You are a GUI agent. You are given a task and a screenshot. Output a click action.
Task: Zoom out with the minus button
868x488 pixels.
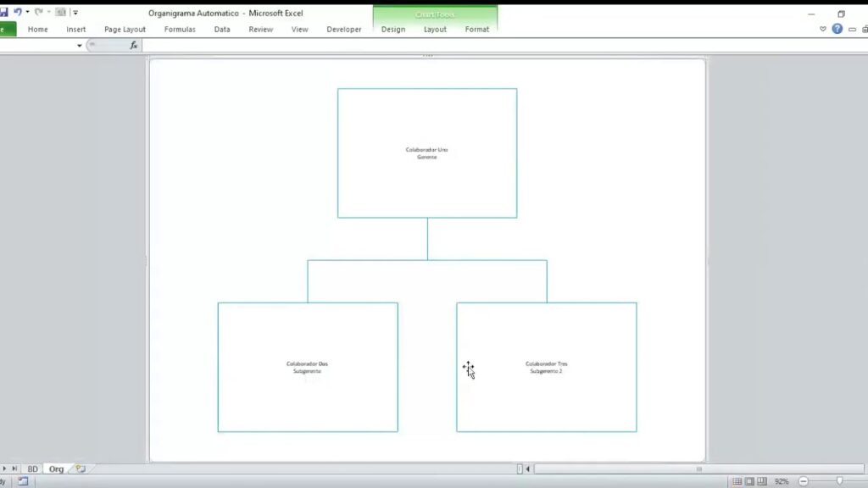pos(804,481)
